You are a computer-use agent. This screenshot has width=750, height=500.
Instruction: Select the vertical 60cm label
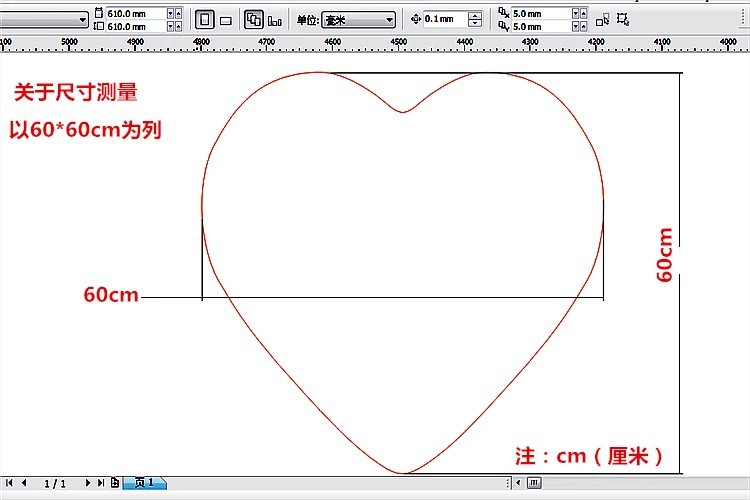point(664,255)
